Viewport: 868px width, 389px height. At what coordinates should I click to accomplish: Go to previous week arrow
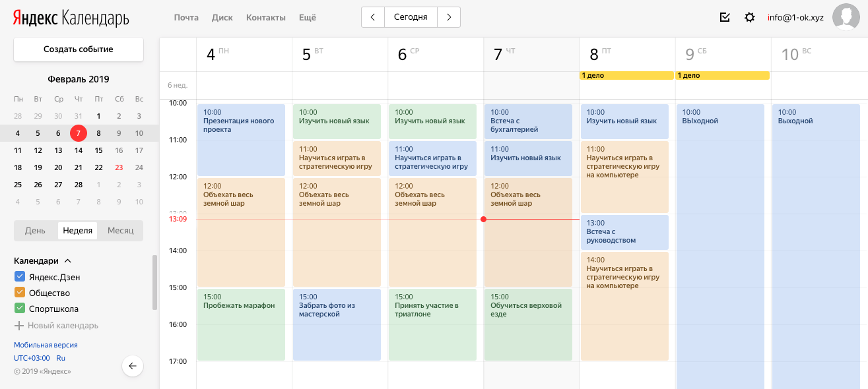[x=373, y=17]
